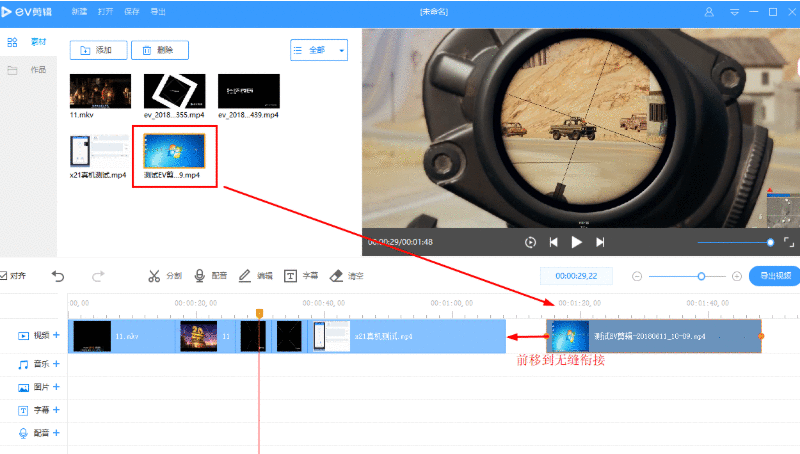Image resolution: width=800 pixels, height=454 pixels.
Task: Open the 新建 (new) menu
Action: (x=80, y=12)
